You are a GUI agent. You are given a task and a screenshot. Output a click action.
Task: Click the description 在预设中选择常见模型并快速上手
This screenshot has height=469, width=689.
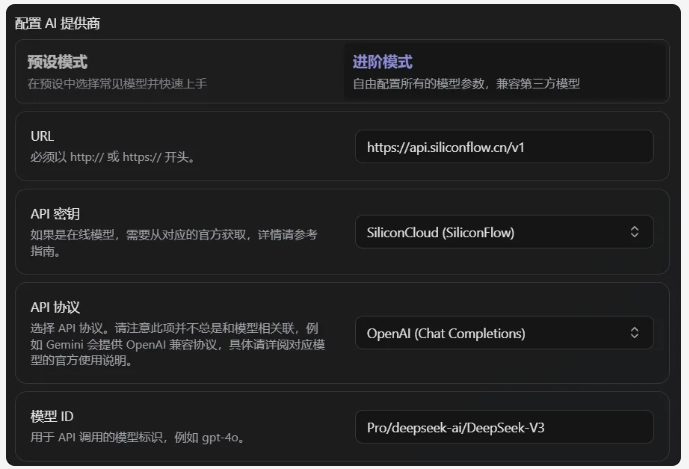(117, 84)
